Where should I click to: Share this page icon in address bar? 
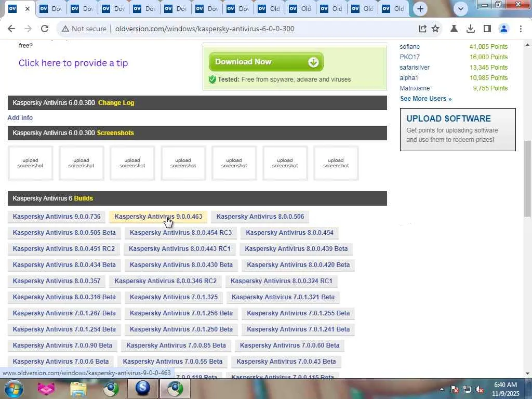click(x=422, y=29)
